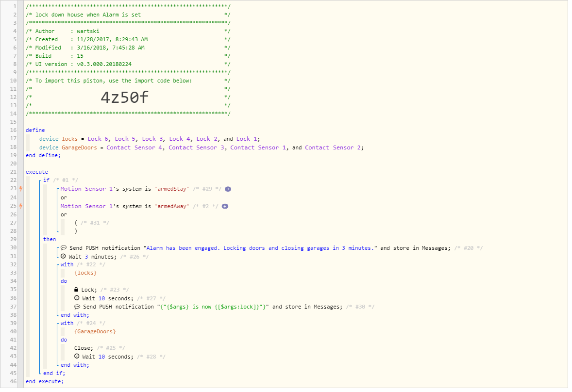Select the {GarageDoors} with-block device
Viewport: 572px width, 392px height.
click(95, 331)
